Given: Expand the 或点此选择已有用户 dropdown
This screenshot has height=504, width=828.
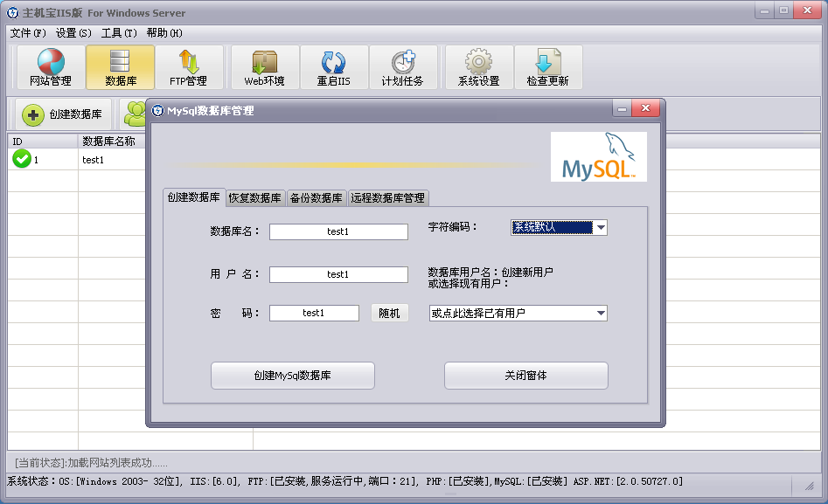Looking at the screenshot, I should pyautogui.click(x=601, y=313).
